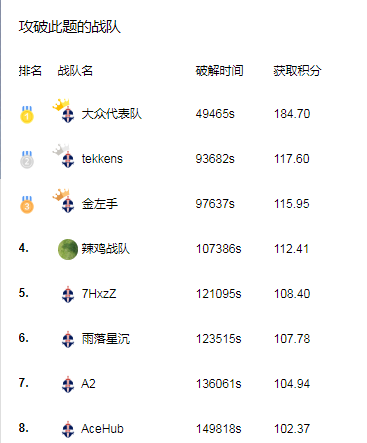
Task: Click the gold first-place medal icon
Action: [x=27, y=114]
